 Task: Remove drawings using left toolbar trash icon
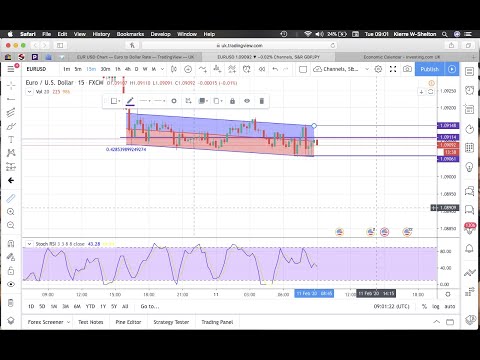pos(11,303)
